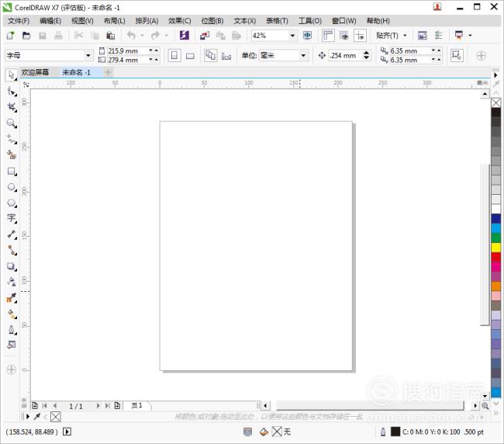Select the Parallel dimension tool

click(x=12, y=234)
